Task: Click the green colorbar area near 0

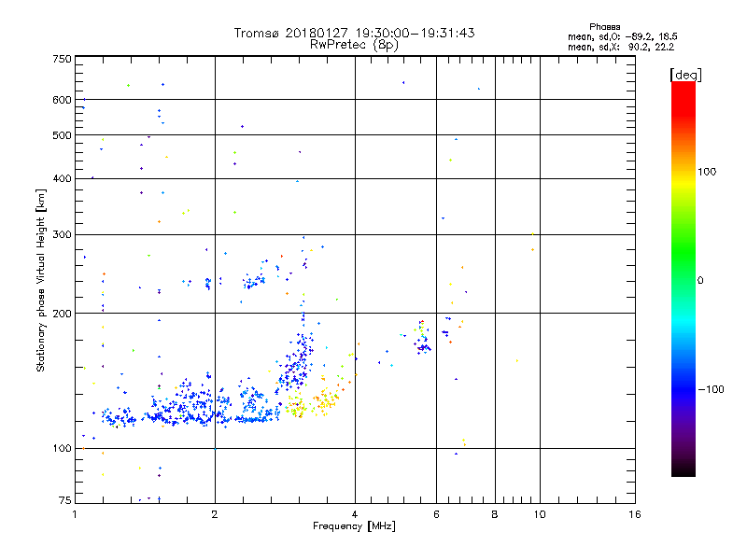Action: [x=684, y=280]
